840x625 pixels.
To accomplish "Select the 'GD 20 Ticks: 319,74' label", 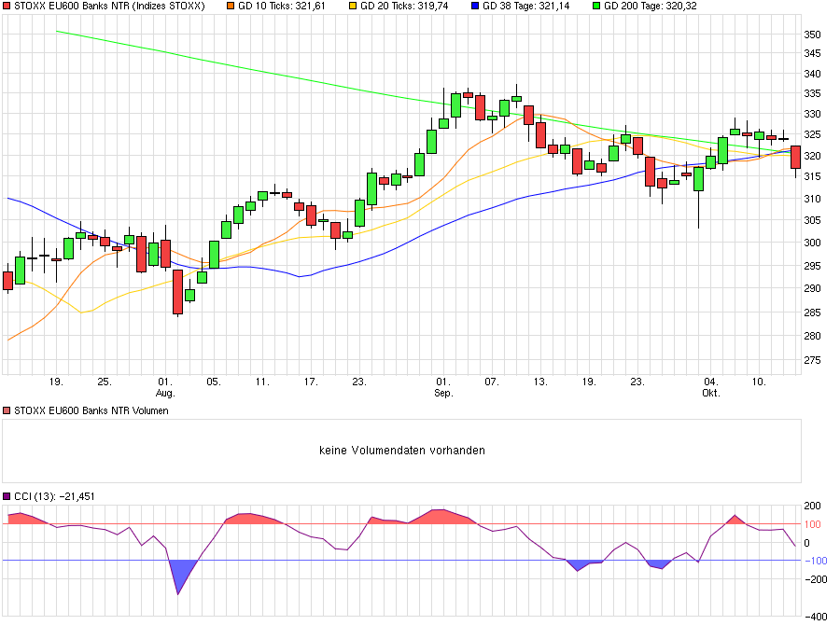I will 404,7.
